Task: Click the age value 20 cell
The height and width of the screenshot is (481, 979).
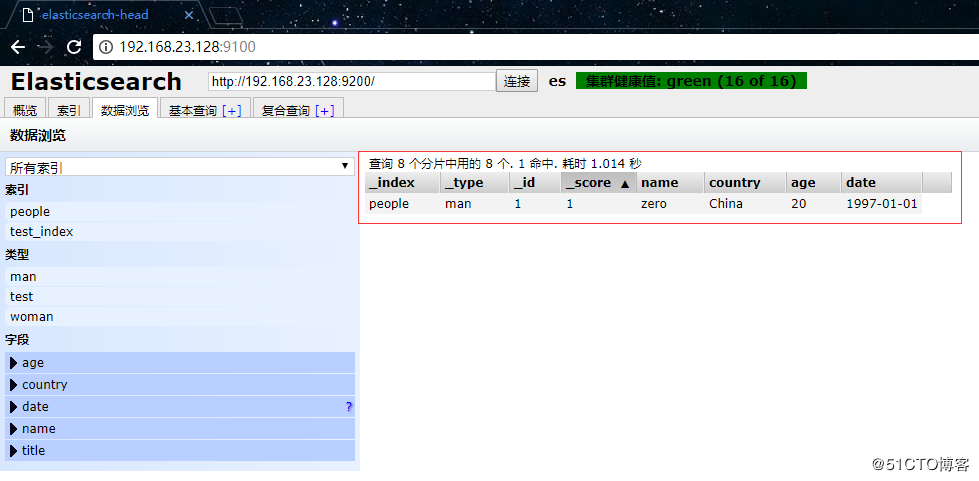Action: click(814, 204)
